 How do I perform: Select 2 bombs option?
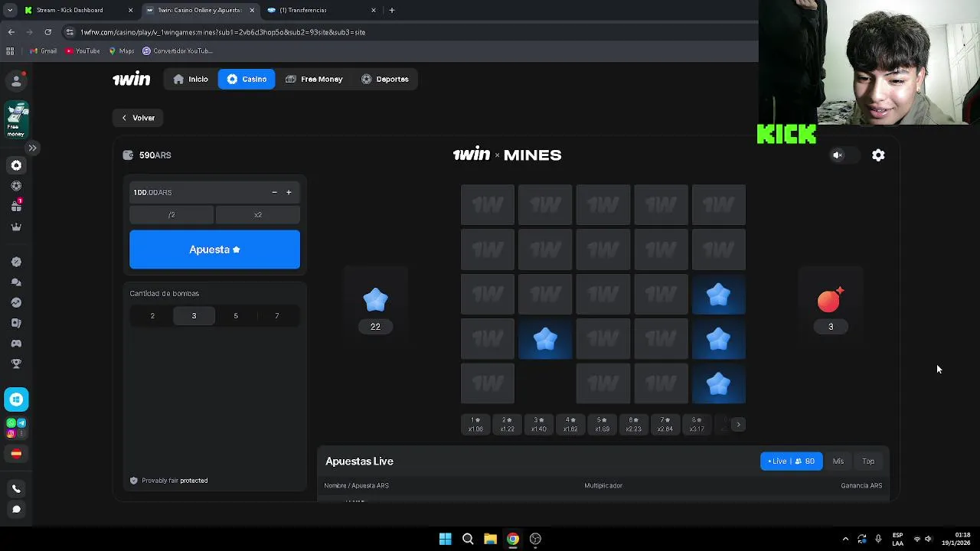[x=152, y=316]
